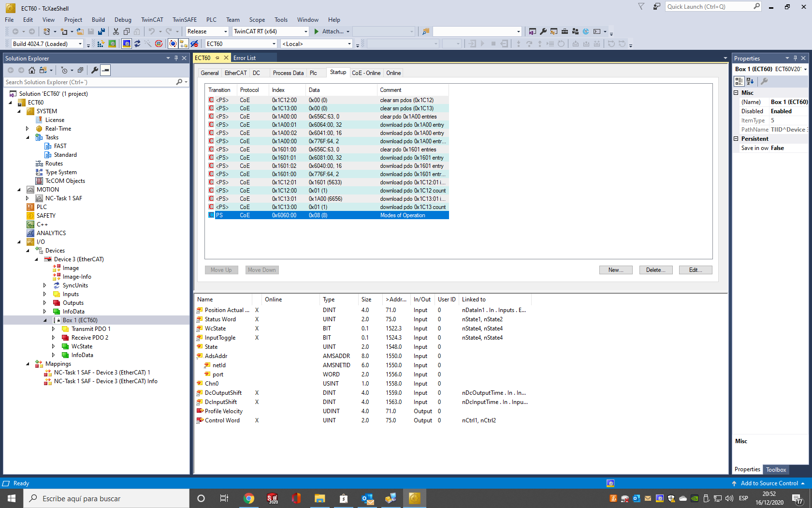Click Add to Source Control in status bar
This screenshot has width=812, height=508.
[768, 483]
